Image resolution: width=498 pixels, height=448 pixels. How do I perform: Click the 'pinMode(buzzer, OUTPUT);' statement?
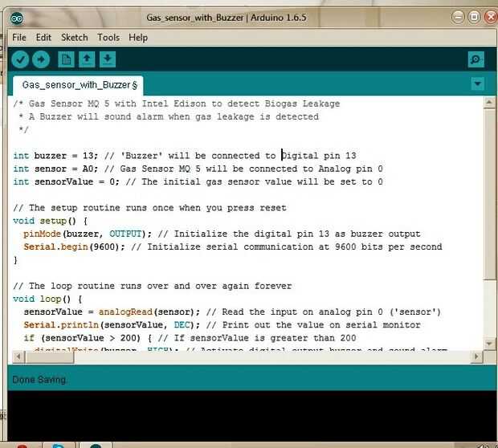click(88, 234)
